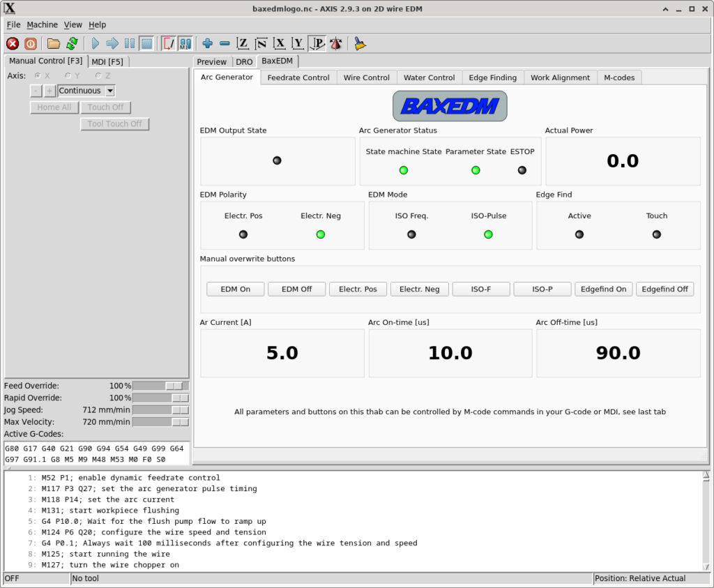Screen dimensions: 714x588
Task: Open the Feedrate Control tab
Action: pos(298,77)
